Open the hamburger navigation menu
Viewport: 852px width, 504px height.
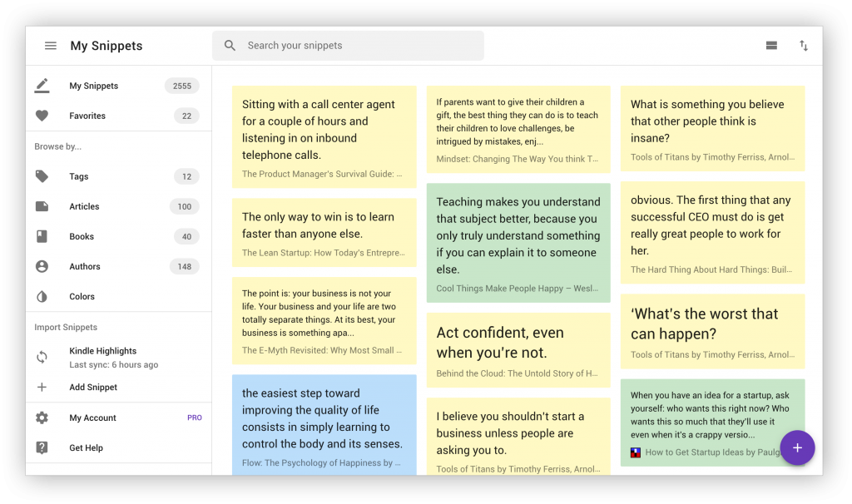tap(51, 46)
